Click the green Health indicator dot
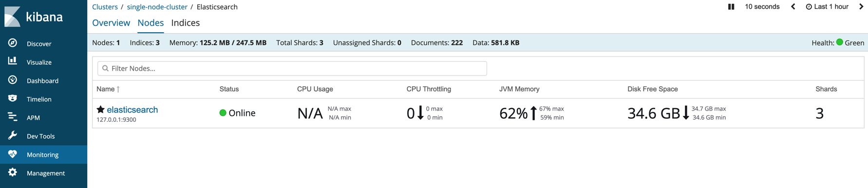 click(840, 42)
